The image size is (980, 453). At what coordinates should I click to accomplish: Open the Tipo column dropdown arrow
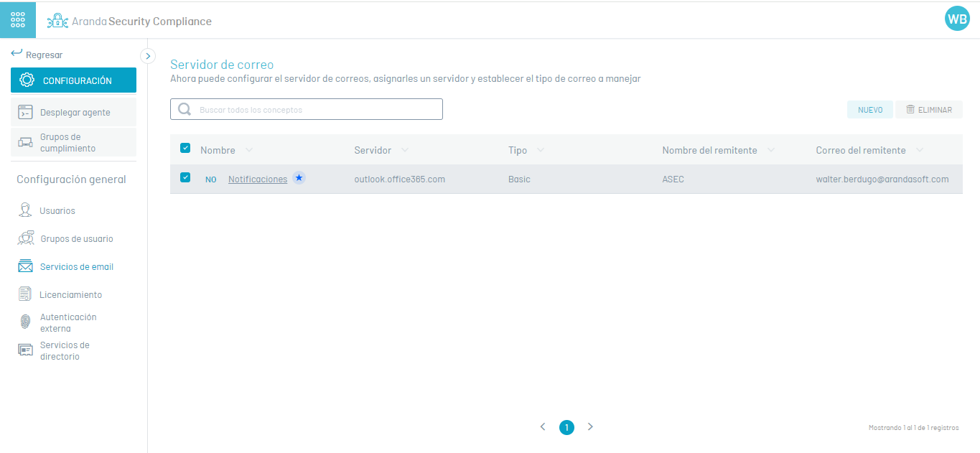tap(540, 150)
